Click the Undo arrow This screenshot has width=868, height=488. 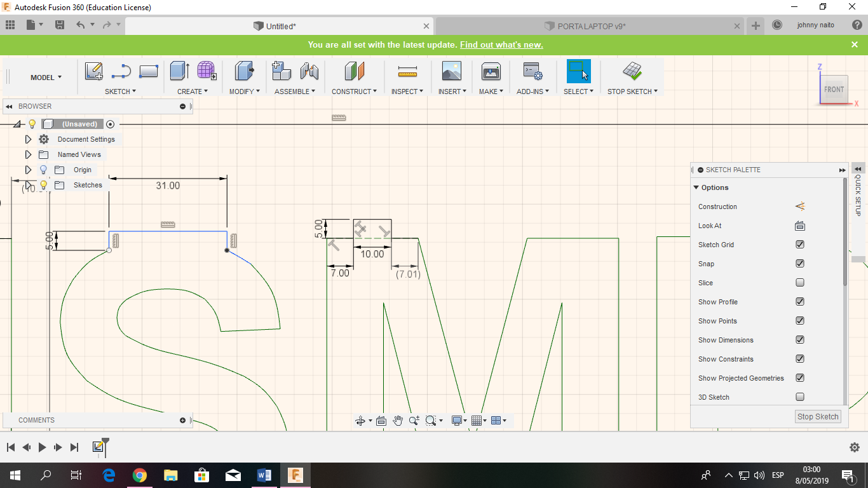(x=80, y=25)
